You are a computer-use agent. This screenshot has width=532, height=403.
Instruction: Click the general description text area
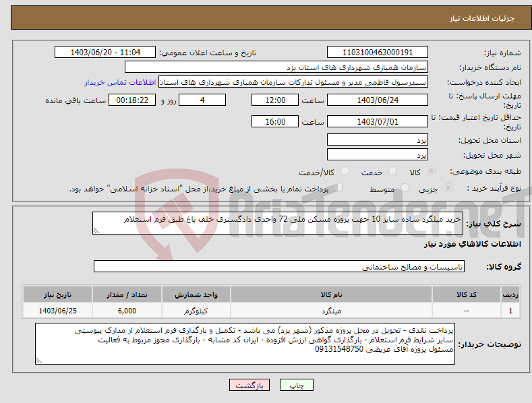point(278,223)
